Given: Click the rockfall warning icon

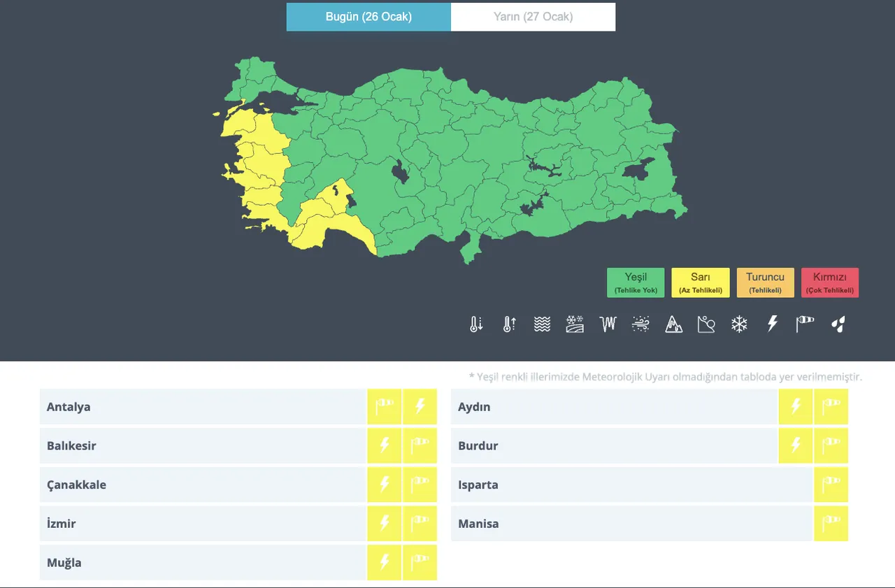Looking at the screenshot, I should [706, 324].
